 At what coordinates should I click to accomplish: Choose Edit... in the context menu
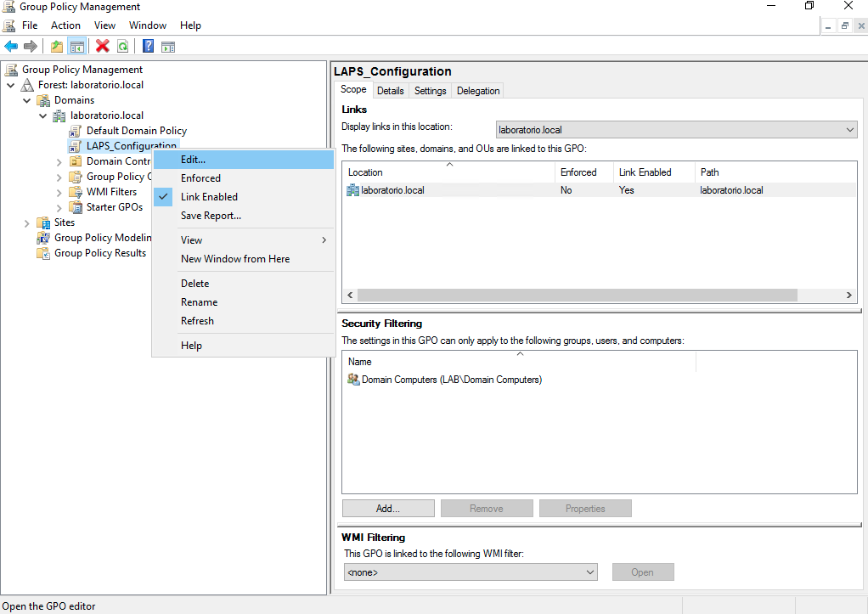tap(244, 160)
